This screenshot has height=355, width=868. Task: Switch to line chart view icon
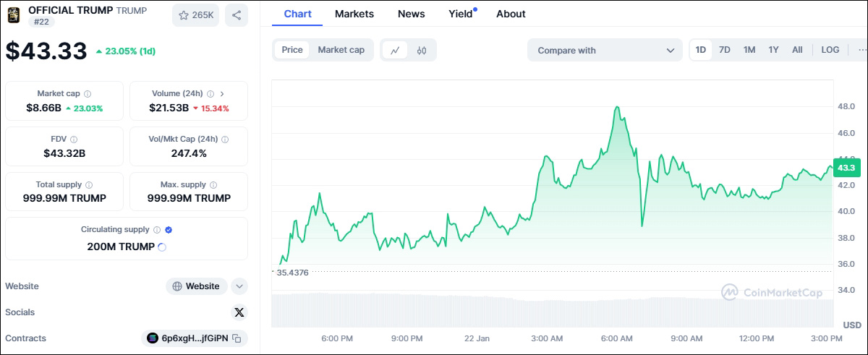pos(395,50)
